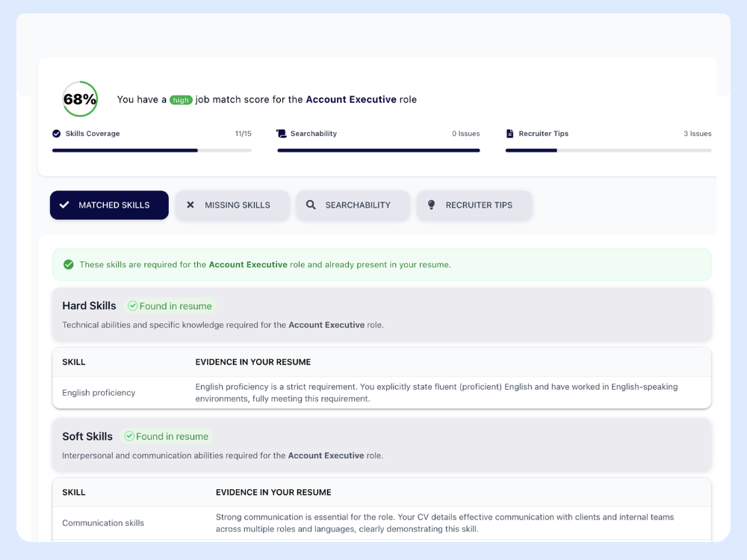Click the Skills Coverage check icon
This screenshot has height=560, width=747.
pyautogui.click(x=56, y=134)
